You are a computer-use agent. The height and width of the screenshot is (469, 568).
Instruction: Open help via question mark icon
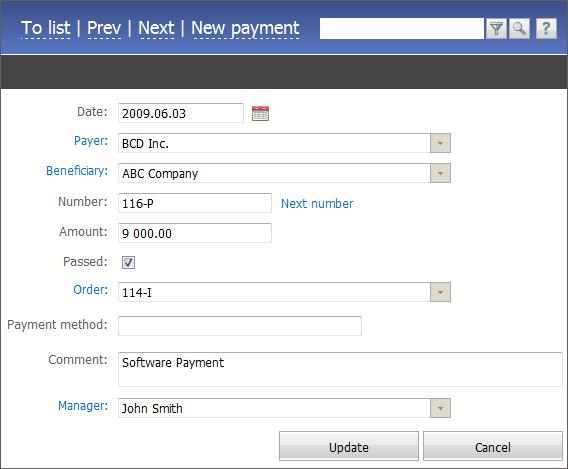[x=546, y=28]
